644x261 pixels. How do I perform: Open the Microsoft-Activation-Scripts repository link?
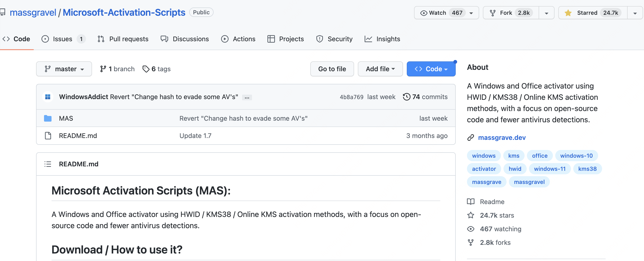point(124,12)
